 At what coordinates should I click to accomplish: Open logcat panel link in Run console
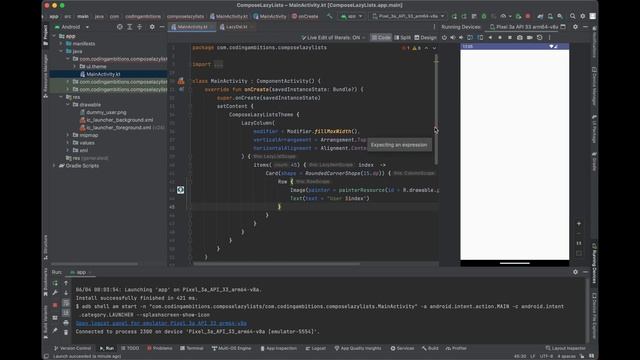tap(161, 323)
